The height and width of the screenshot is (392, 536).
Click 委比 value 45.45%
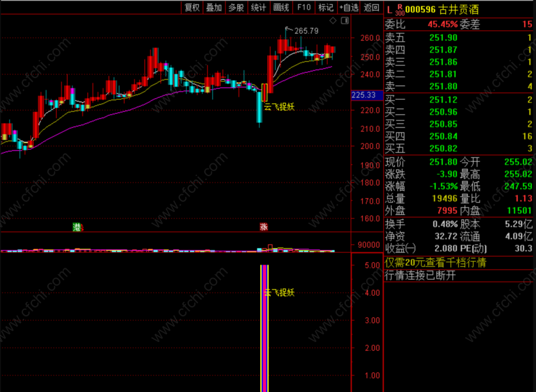443,24
